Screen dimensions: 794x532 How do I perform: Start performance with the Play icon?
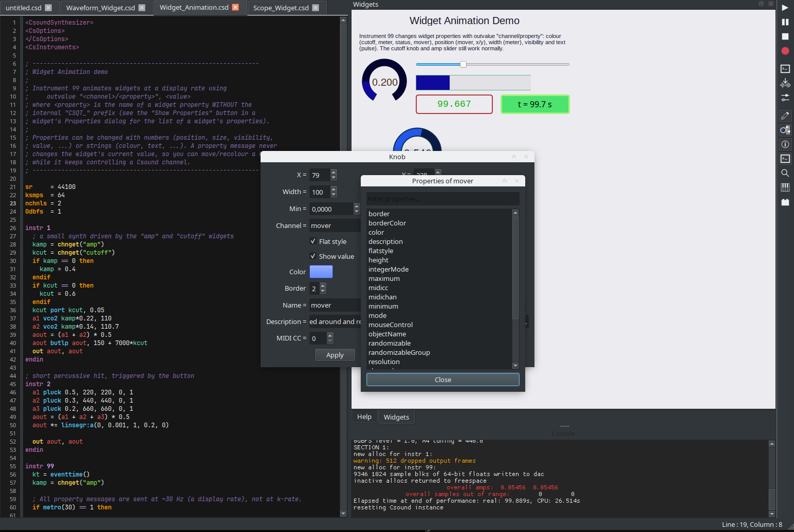[785, 8]
